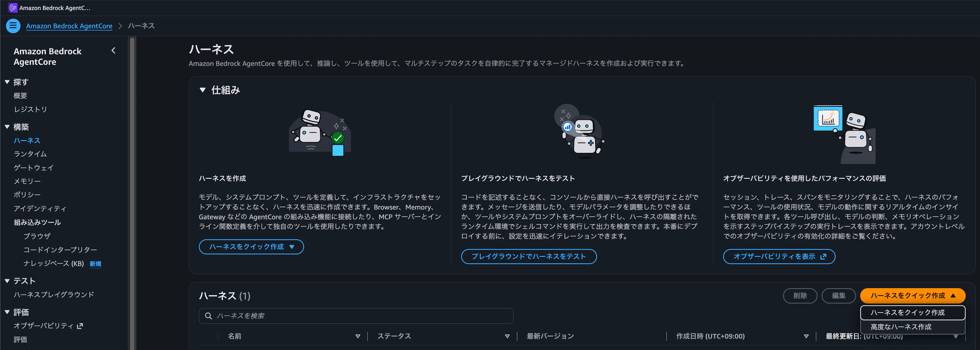Open 組み込みツール in the sidebar

point(37,223)
